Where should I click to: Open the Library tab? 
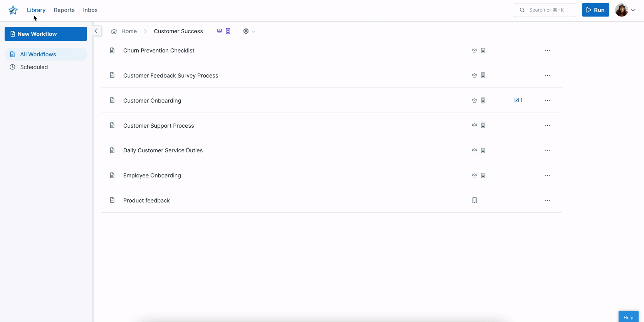point(36,10)
